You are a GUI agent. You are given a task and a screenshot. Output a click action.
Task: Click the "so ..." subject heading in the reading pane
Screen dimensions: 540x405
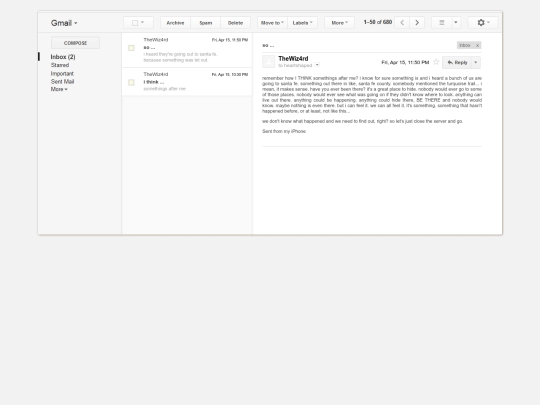(268, 45)
